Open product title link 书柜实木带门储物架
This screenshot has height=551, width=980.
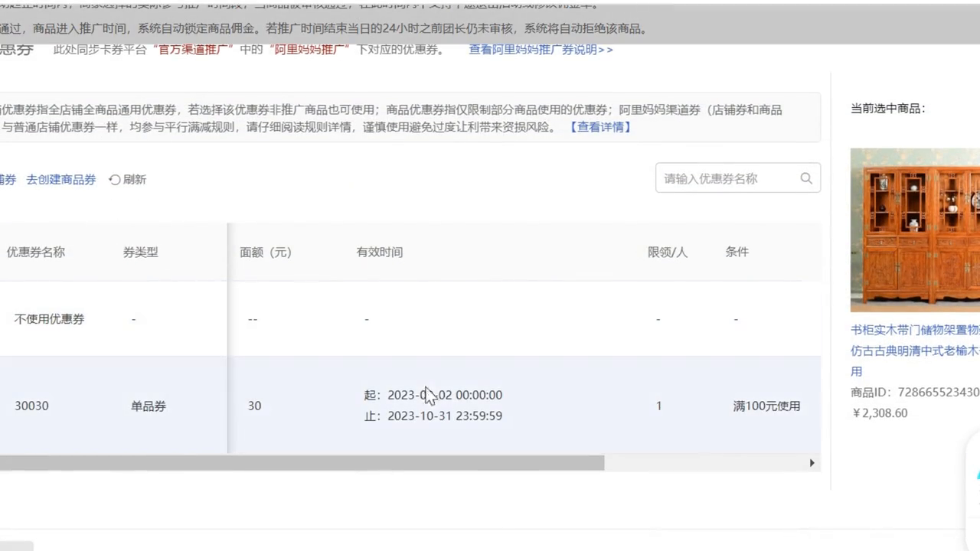click(915, 350)
